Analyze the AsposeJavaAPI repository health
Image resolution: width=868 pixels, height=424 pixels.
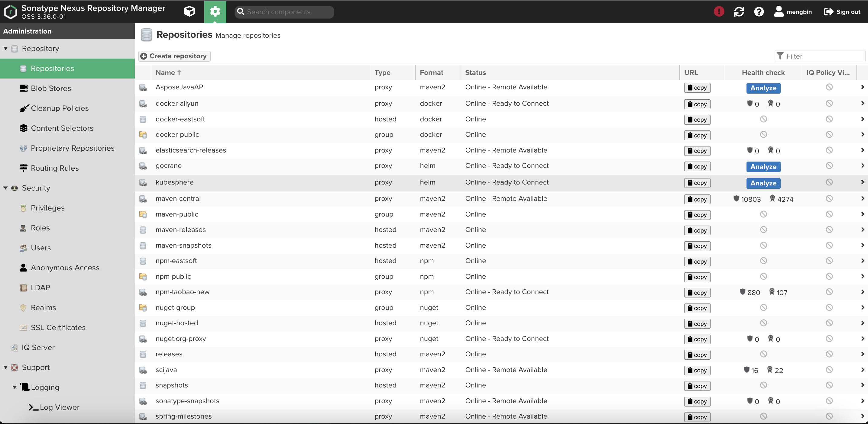tap(763, 88)
